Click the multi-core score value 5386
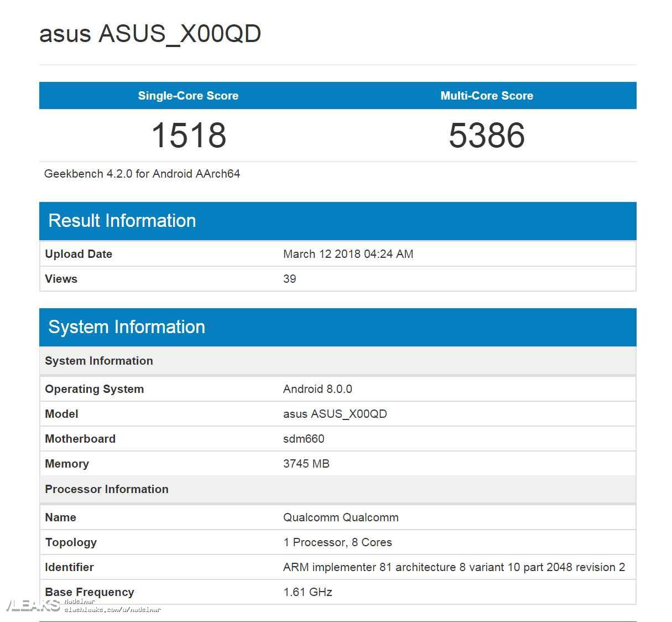672x622 pixels. tap(486, 134)
